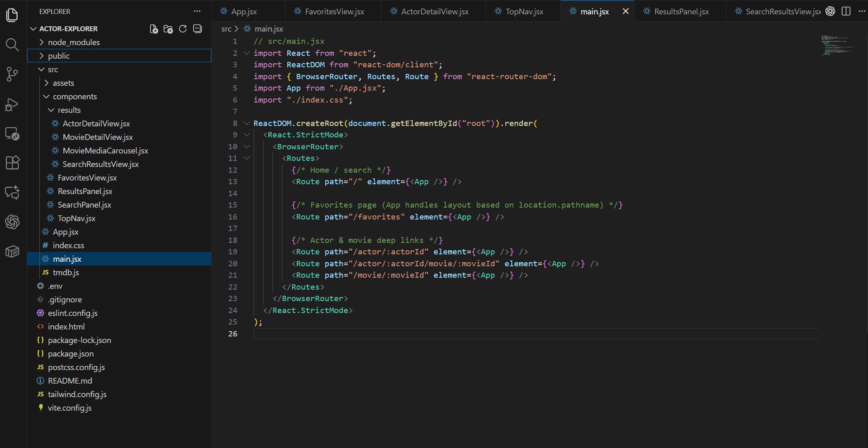The height and width of the screenshot is (448, 868).
Task: Open ActorDetailView.jsx in the file tree
Action: [x=119, y=123]
